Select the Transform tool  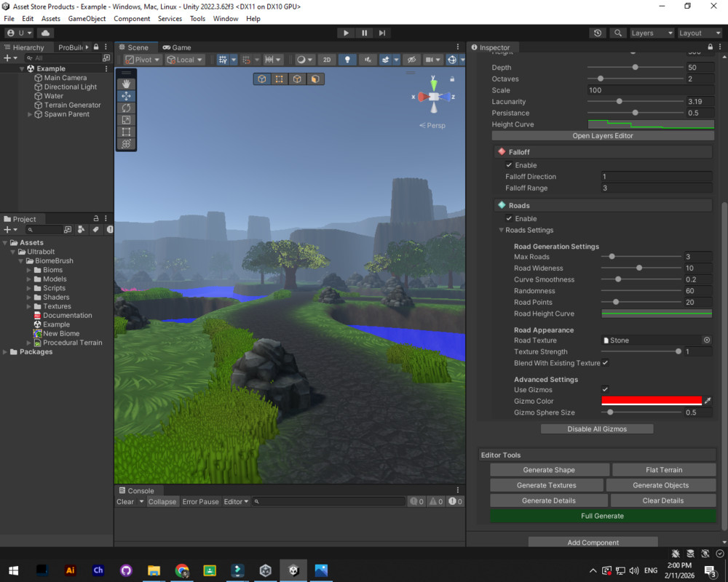point(126,144)
